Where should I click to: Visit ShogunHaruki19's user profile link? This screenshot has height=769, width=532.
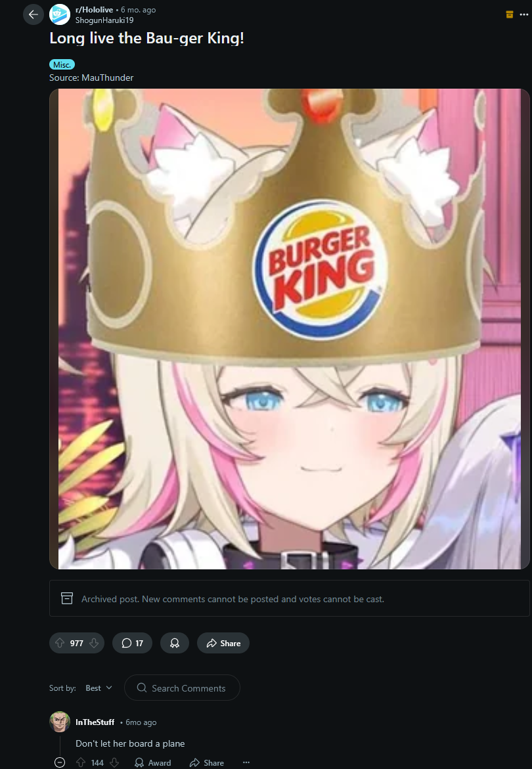click(104, 20)
